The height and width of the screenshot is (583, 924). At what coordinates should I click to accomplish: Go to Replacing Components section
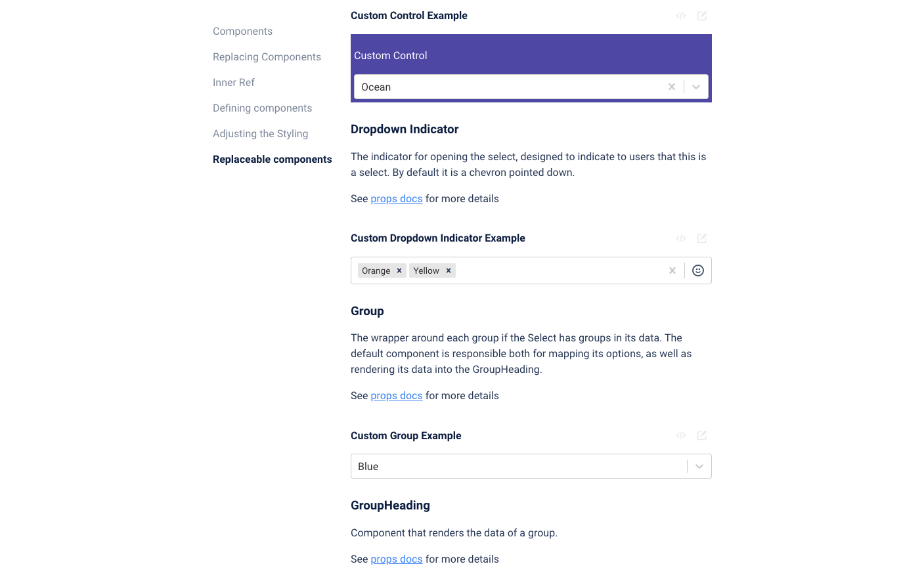(267, 57)
